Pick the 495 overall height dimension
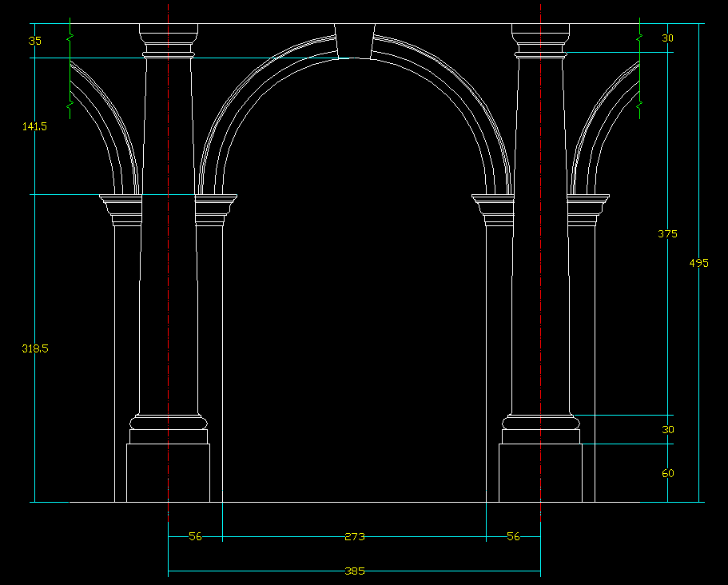Screen dimensions: 728x585 (x=698, y=263)
